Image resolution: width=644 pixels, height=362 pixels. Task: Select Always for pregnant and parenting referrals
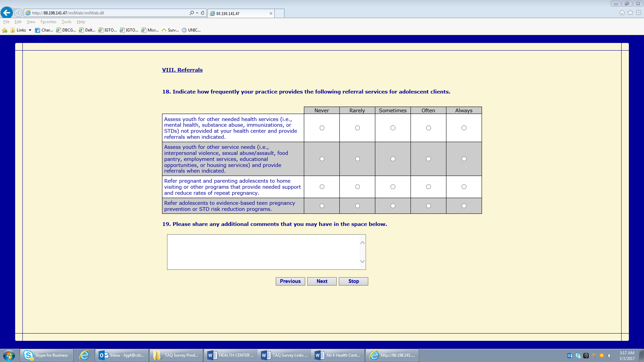click(464, 187)
